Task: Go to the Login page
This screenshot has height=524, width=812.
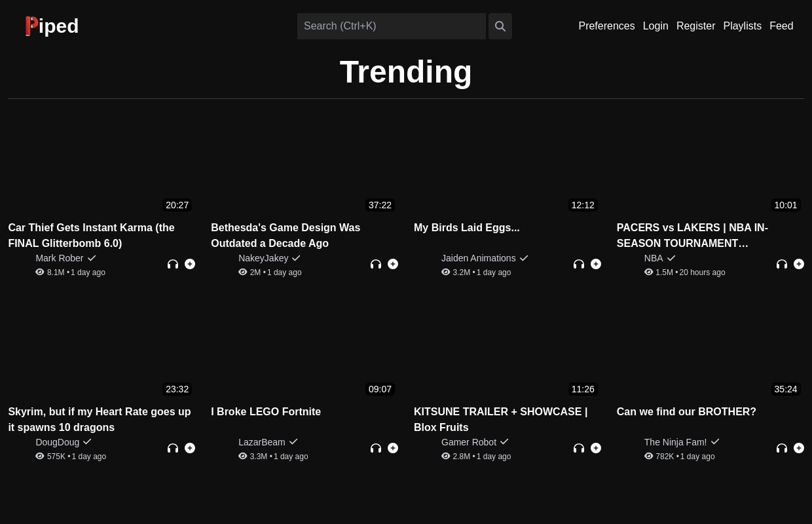Action: click(x=655, y=26)
